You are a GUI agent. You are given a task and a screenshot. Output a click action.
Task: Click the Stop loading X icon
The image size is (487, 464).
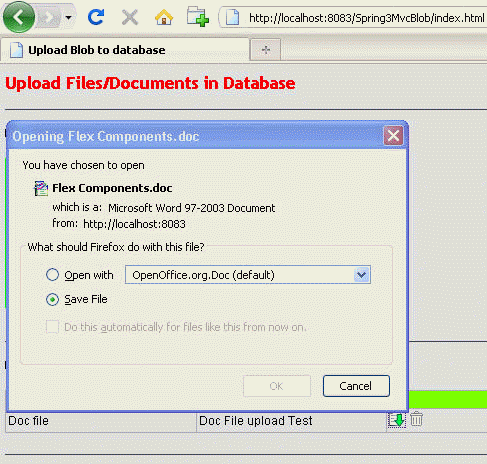130,17
